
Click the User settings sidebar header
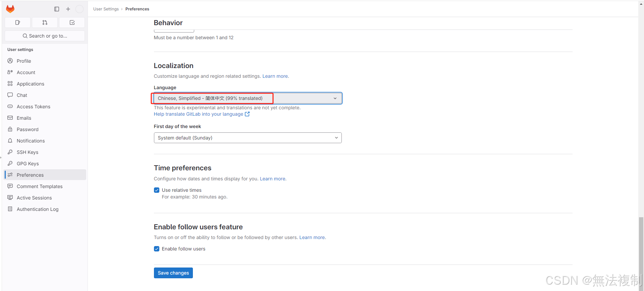pyautogui.click(x=20, y=50)
